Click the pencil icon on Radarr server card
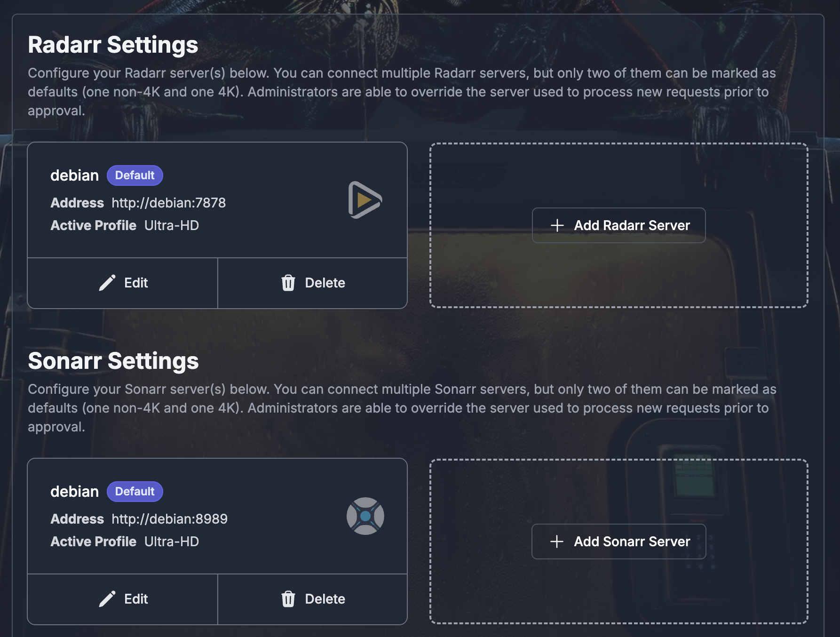This screenshot has height=637, width=840. tap(107, 283)
